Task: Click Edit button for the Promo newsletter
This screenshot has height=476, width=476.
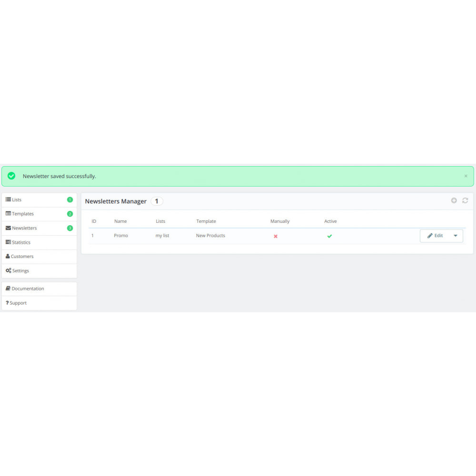Action: point(435,236)
